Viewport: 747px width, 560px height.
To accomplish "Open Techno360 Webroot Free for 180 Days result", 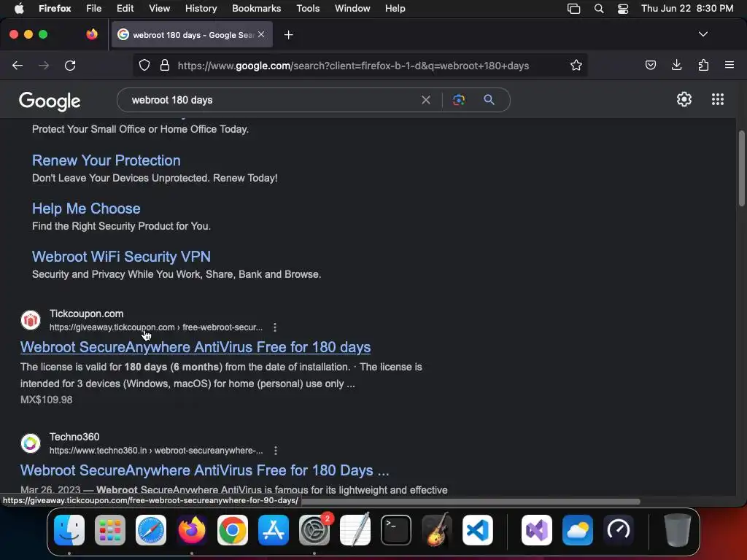I will click(x=205, y=470).
